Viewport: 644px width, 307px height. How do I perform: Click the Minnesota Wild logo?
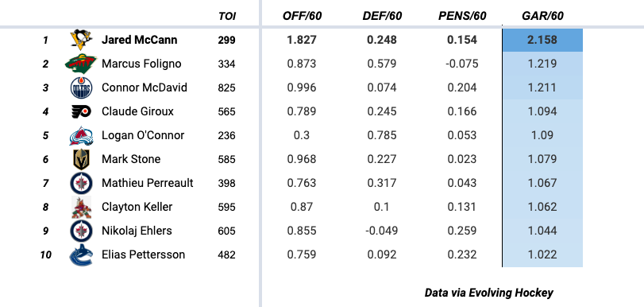81,64
